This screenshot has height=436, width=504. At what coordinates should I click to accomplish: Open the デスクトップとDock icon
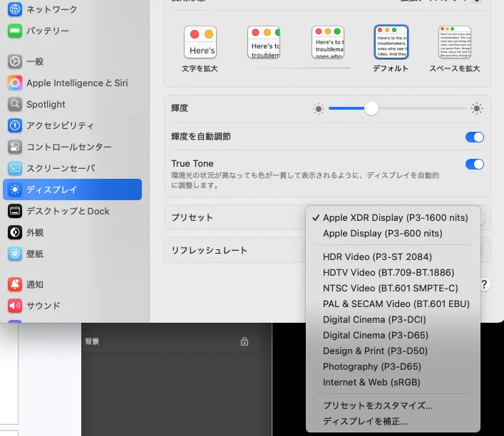coord(15,211)
